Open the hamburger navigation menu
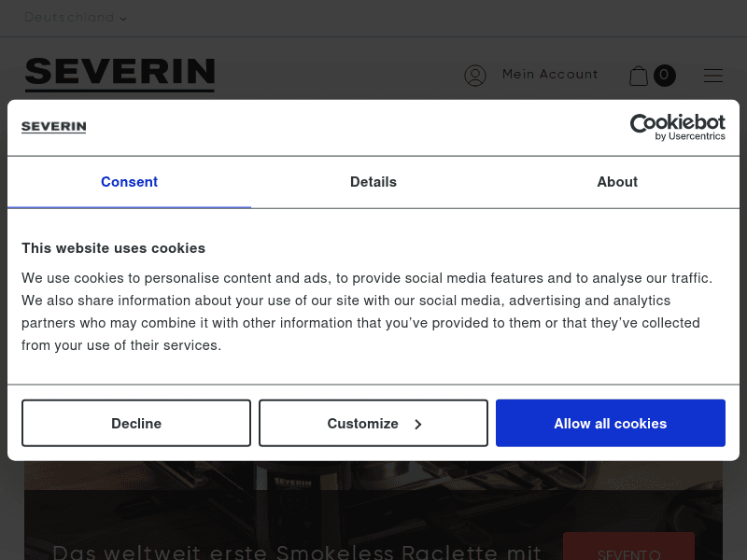This screenshot has height=560, width=747. [x=713, y=76]
